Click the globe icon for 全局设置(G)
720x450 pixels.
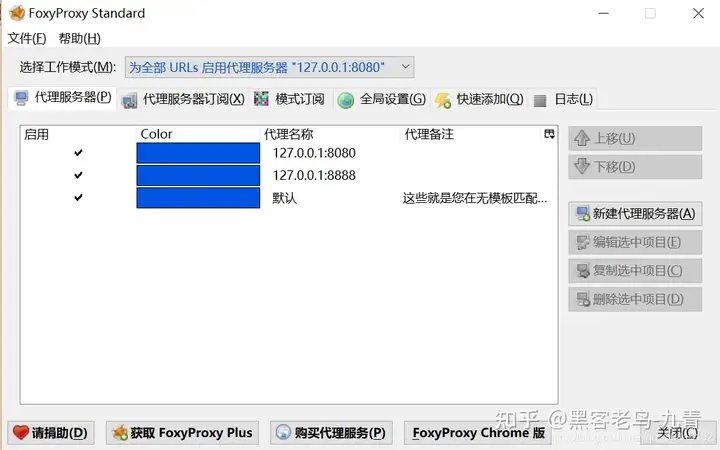coord(346,100)
